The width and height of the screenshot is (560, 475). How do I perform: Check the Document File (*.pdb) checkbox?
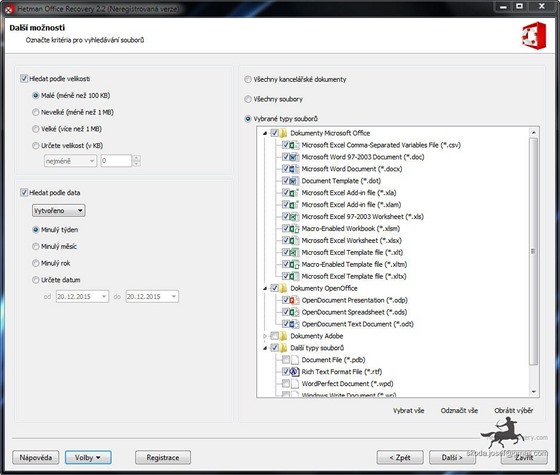286,360
